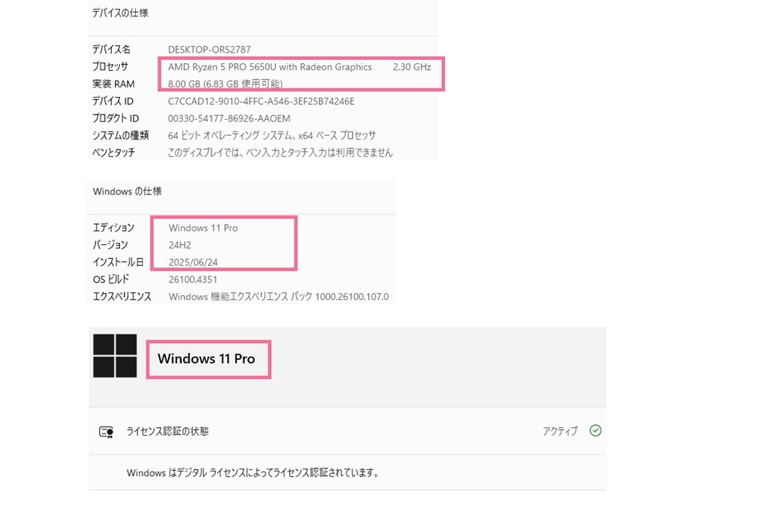Open the ライセンス認証の状態 row
This screenshot has width=782, height=532.
coord(347,431)
